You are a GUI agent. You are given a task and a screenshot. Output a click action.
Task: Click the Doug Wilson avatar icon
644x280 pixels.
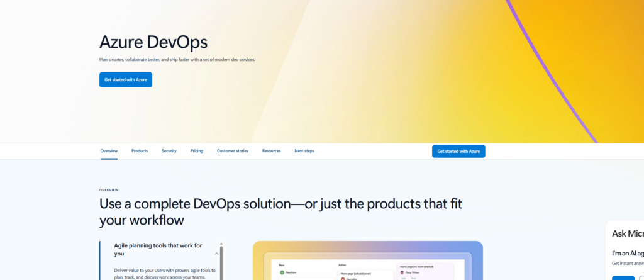point(402,272)
